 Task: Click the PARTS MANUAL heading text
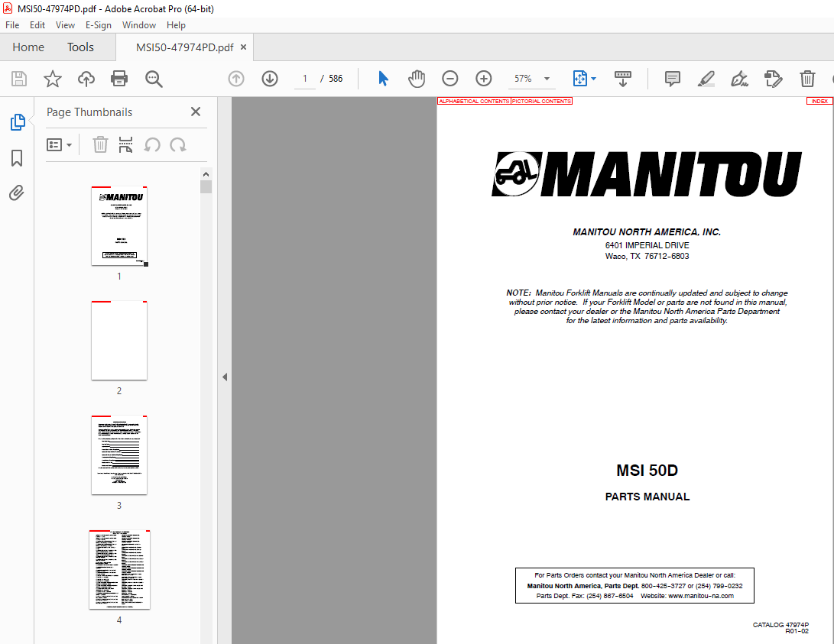coord(647,497)
